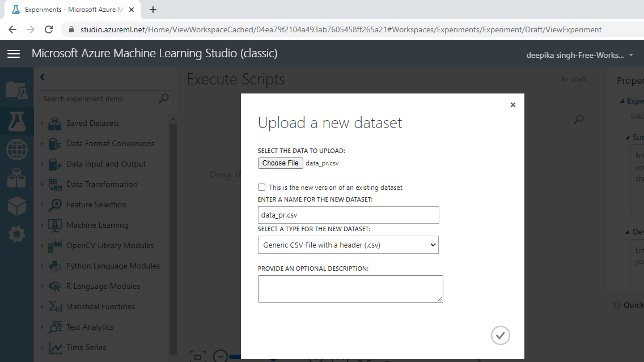Click the Saved Datasets icon
This screenshot has height=362, width=644.
click(54, 123)
